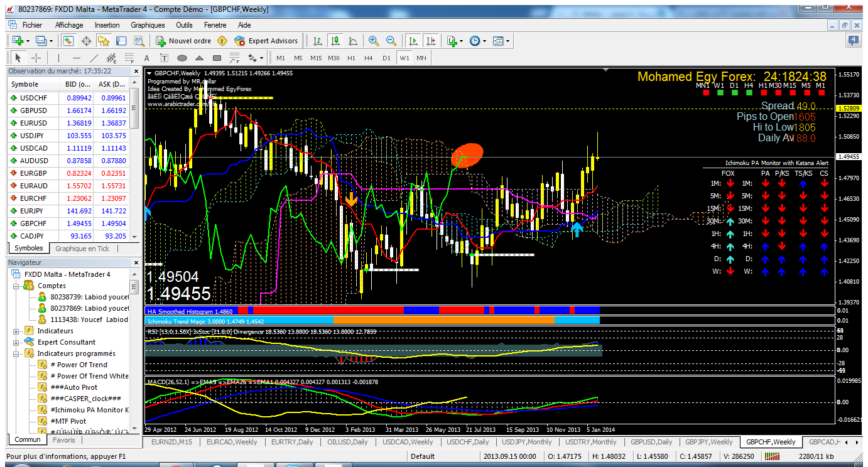The width and height of the screenshot is (868, 467).
Task: Switch to Graphique en Tick tab
Action: 82,249
